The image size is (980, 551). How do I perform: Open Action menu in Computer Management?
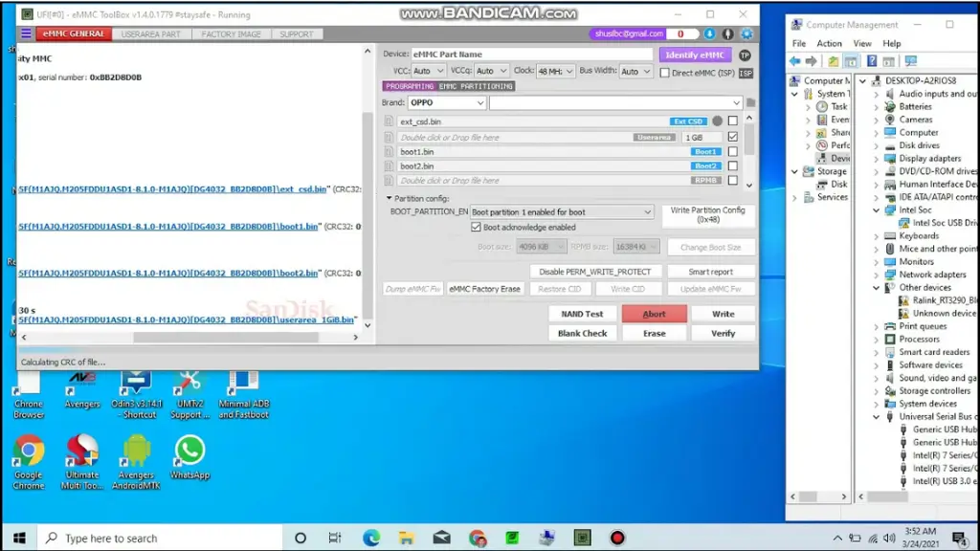(829, 43)
